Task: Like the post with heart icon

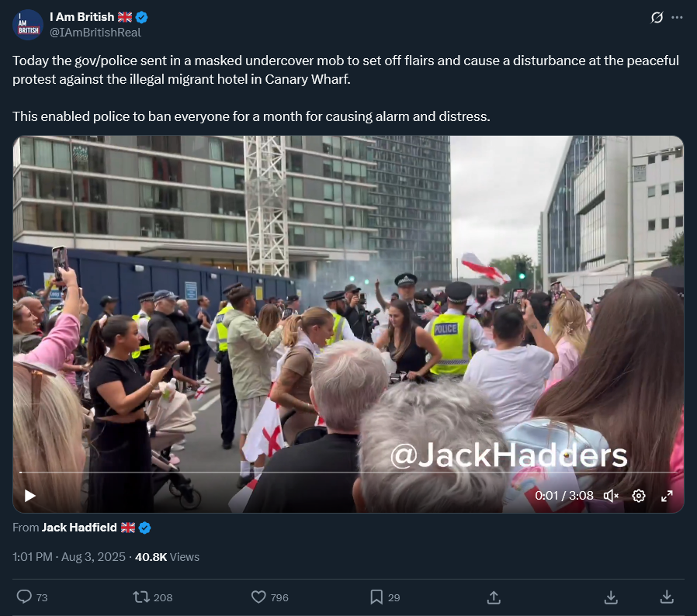Action: pos(258,597)
